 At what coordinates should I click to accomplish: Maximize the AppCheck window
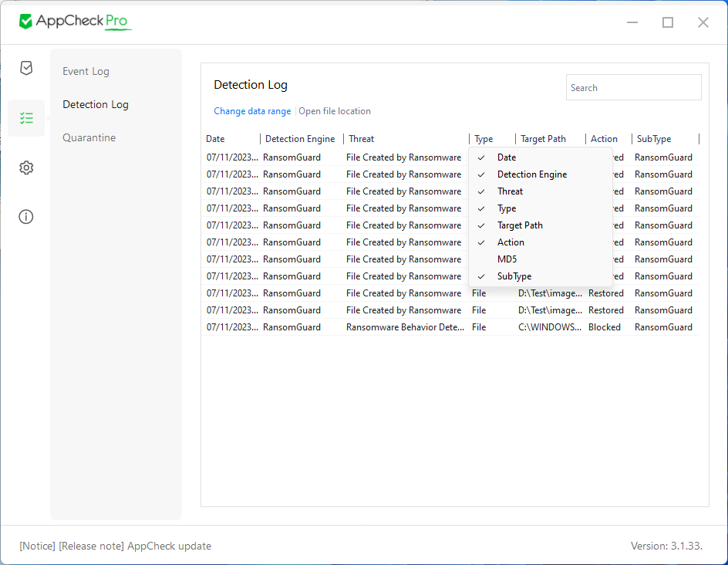[668, 22]
